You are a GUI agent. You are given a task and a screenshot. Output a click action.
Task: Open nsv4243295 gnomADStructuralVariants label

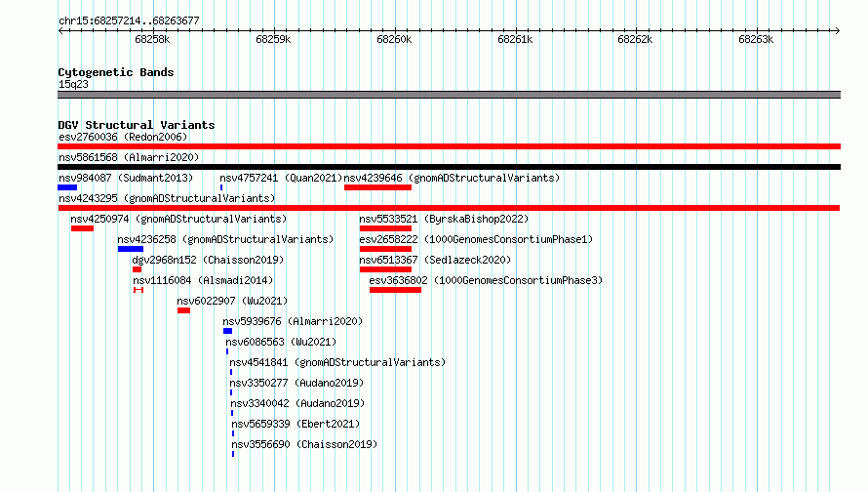pos(167,198)
